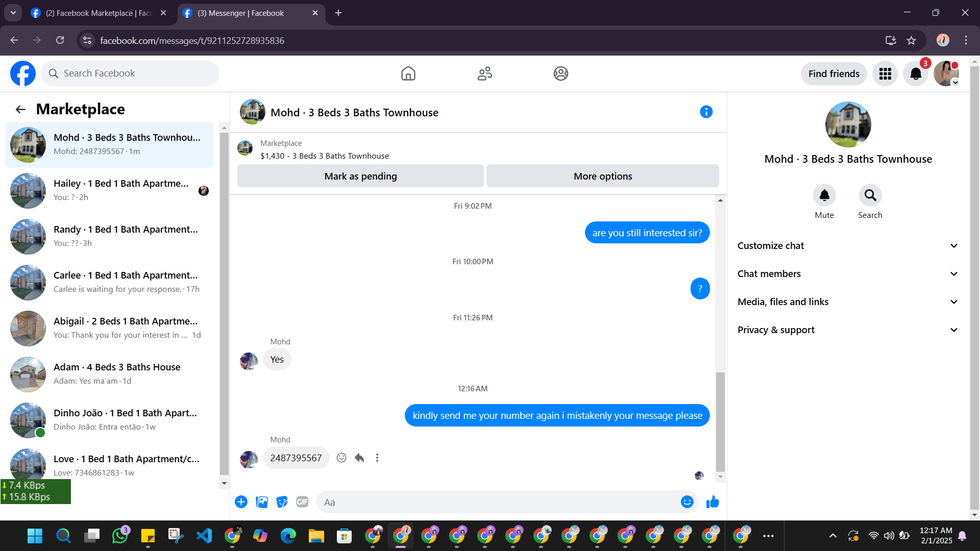Switch to the Facebook Marketplace tab
This screenshot has width=980, height=551.
point(98,13)
